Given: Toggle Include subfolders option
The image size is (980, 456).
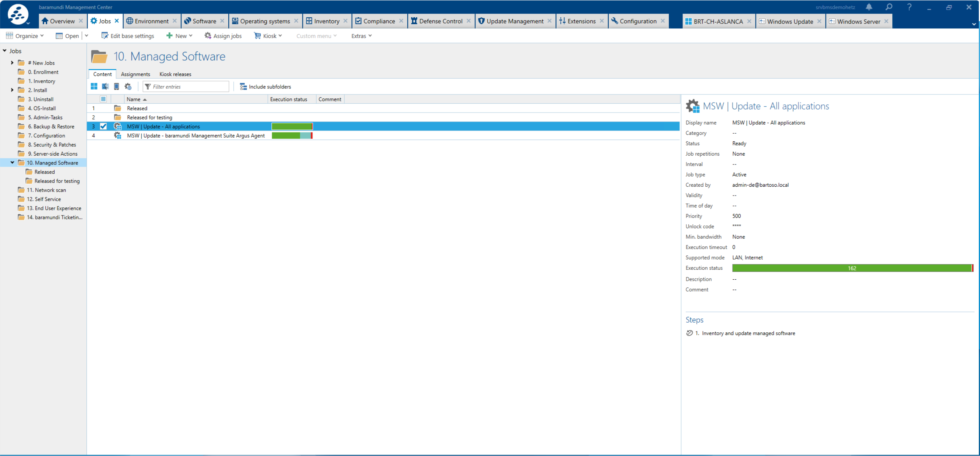Looking at the screenshot, I should click(265, 86).
